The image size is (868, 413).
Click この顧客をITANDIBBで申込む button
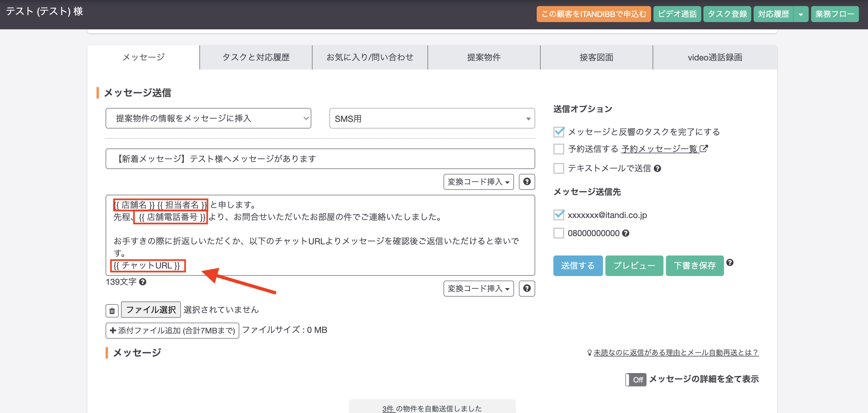(x=593, y=14)
